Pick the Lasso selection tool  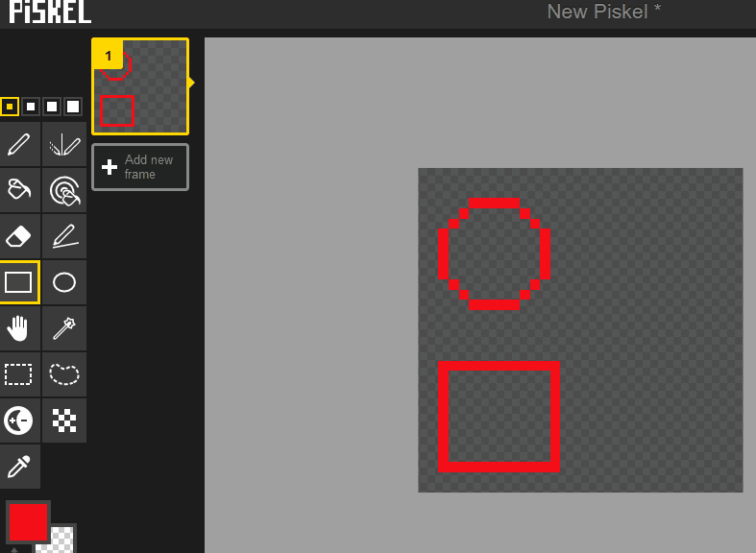[64, 374]
